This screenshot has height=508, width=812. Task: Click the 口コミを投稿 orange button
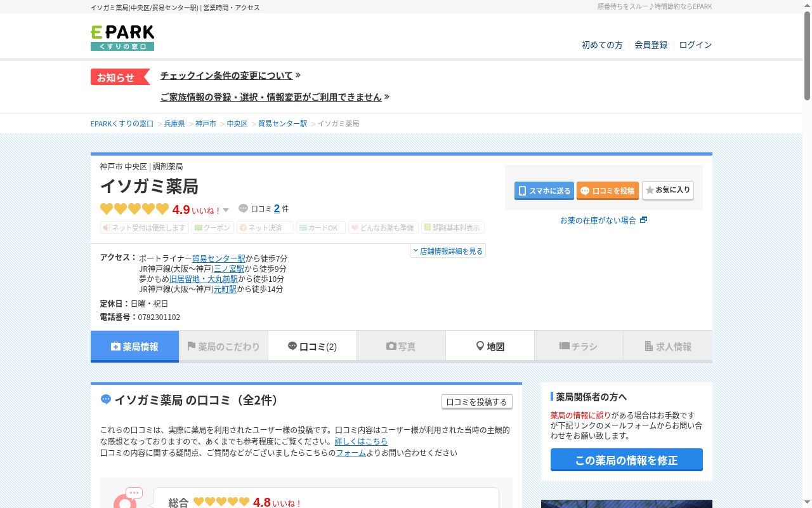(608, 190)
